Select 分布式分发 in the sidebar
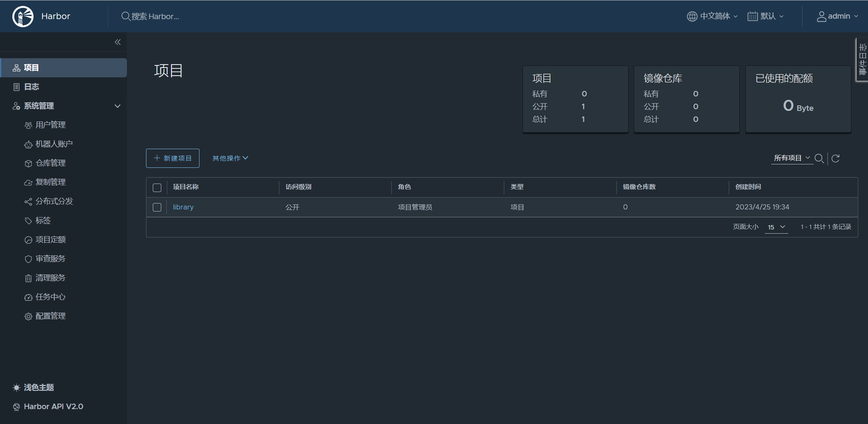Viewport: 868px width, 424px height. [x=54, y=201]
